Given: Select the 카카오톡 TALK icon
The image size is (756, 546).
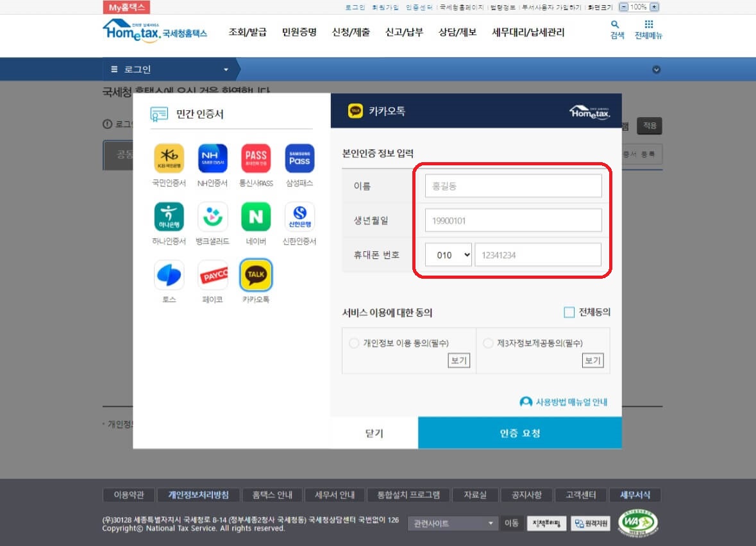Looking at the screenshot, I should tap(256, 275).
